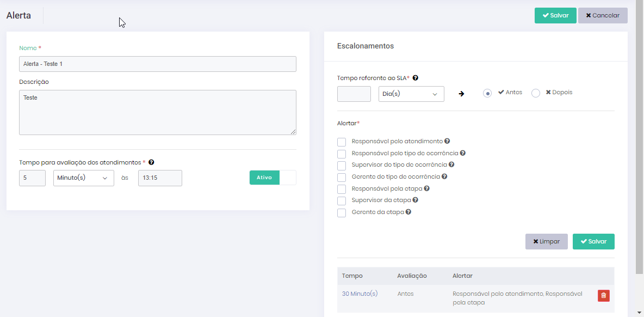Click help icon beside Tempo para avaliação dos atendimentos

(x=151, y=162)
